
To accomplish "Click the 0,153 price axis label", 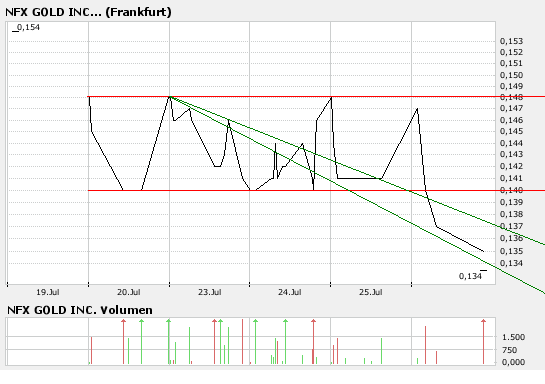I will [x=511, y=41].
